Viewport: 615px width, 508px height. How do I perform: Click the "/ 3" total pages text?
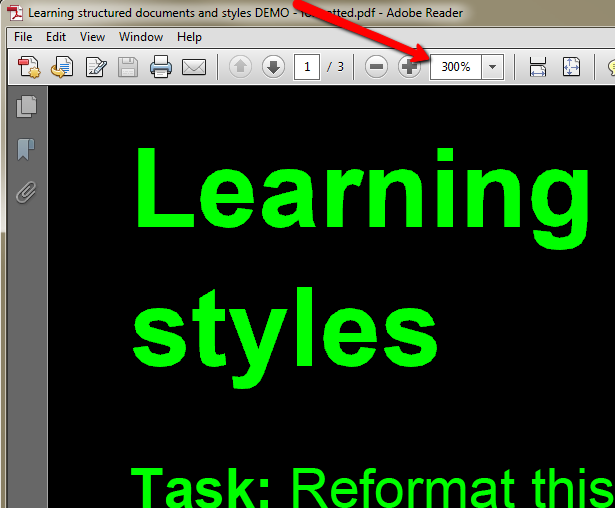click(x=335, y=67)
